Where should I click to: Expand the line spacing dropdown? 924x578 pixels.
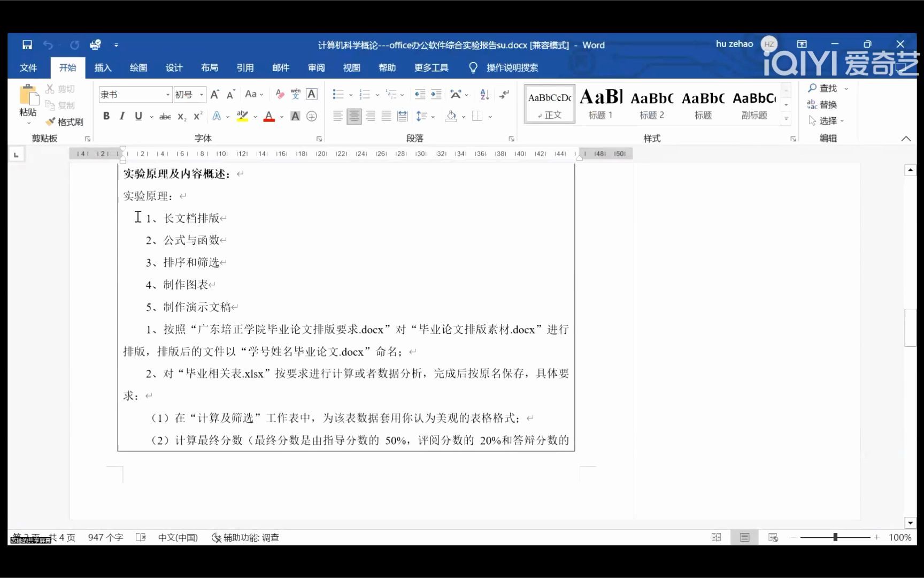[x=433, y=117]
